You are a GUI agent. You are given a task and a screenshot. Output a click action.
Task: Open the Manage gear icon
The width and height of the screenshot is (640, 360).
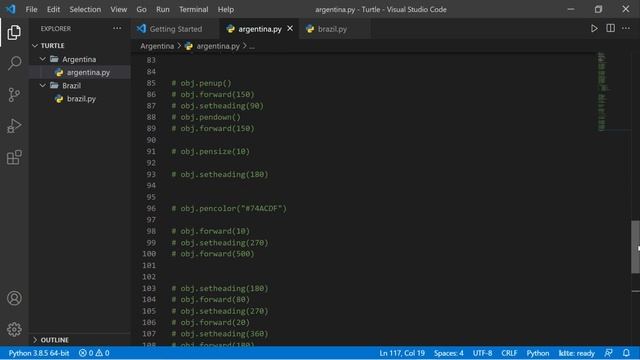coord(14,329)
